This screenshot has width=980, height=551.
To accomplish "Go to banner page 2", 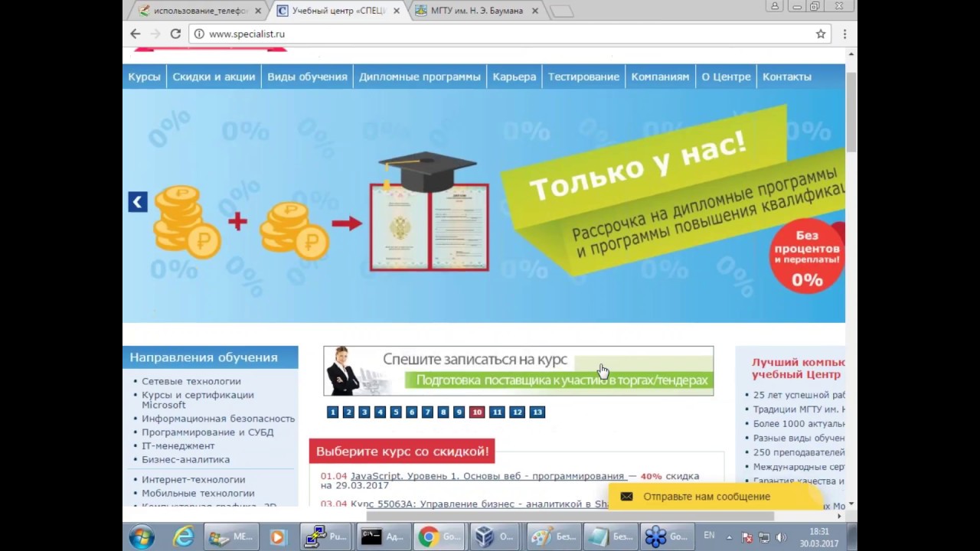I will pos(348,412).
